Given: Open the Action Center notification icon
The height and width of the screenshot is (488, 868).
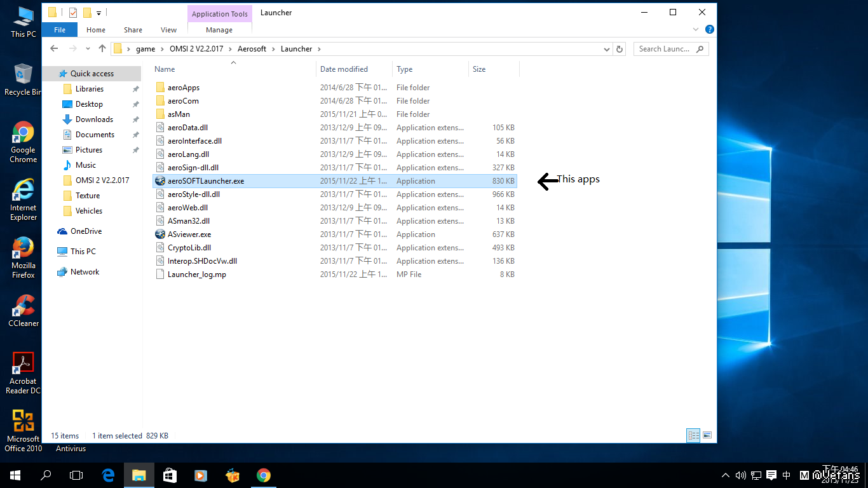Looking at the screenshot, I should click(771, 475).
